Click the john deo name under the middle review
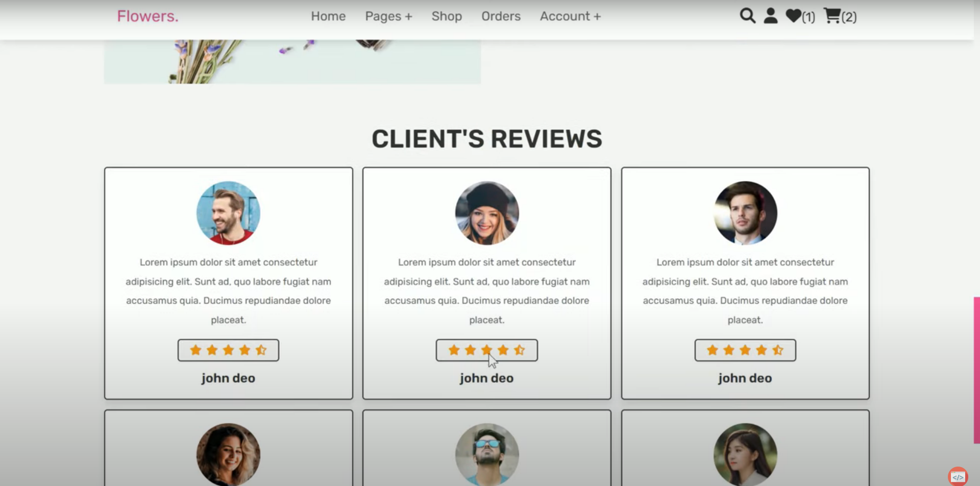Image resolution: width=980 pixels, height=486 pixels. click(486, 378)
